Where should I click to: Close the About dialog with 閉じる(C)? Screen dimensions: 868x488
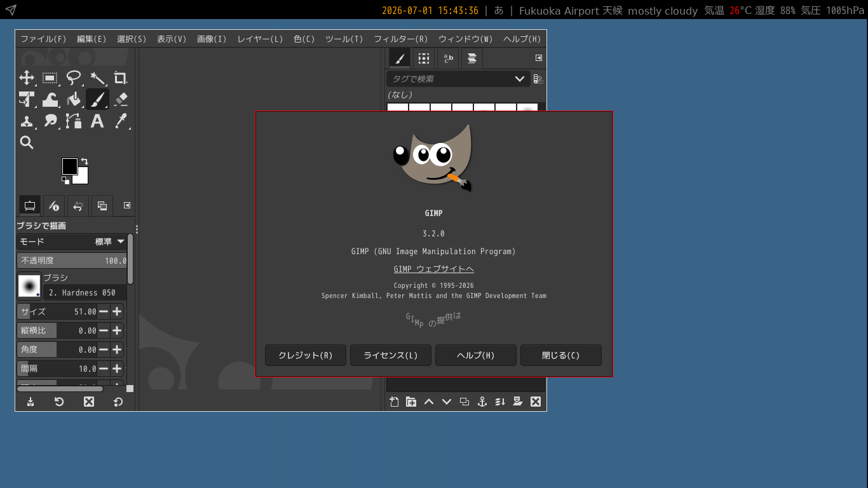[x=561, y=355]
